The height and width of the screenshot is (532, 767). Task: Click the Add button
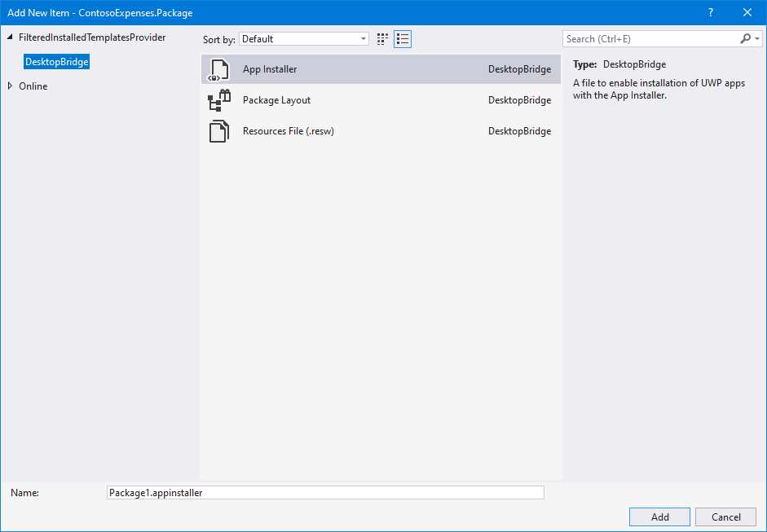[659, 517]
